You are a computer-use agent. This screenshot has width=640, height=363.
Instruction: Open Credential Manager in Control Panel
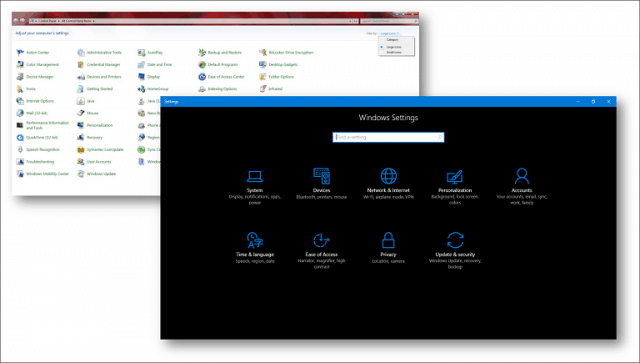click(99, 65)
